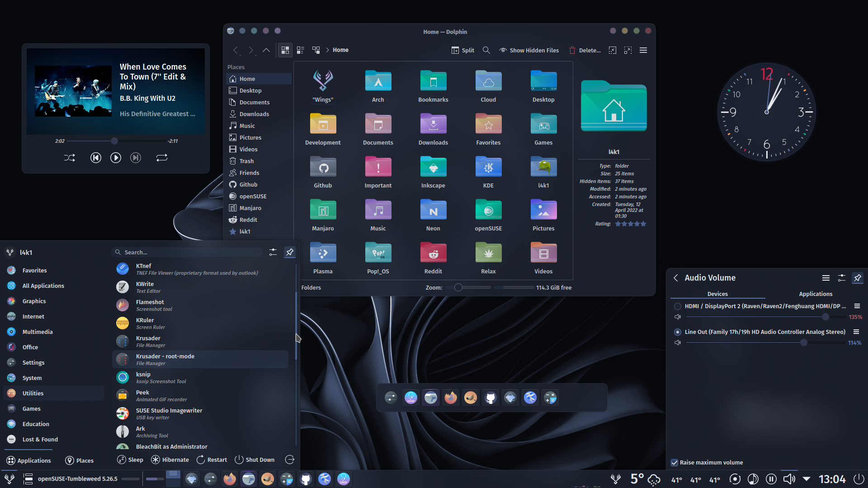Switch to Places tab in launcher
The image size is (868, 488).
[x=80, y=460]
